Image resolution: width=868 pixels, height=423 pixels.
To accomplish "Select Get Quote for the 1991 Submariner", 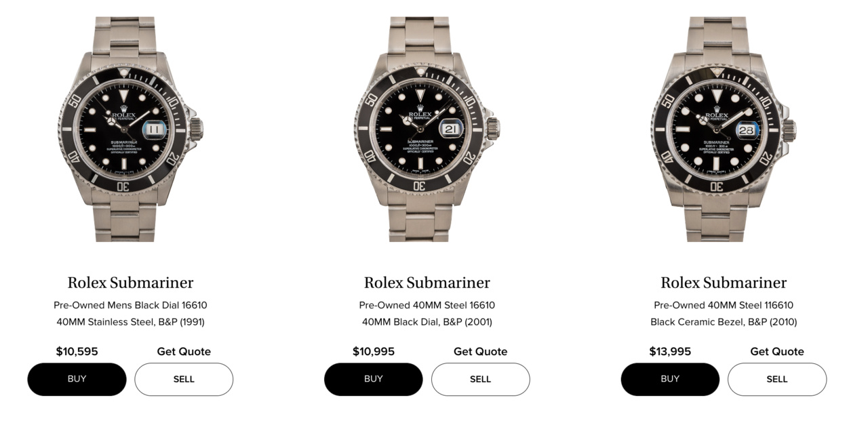I will point(184,351).
